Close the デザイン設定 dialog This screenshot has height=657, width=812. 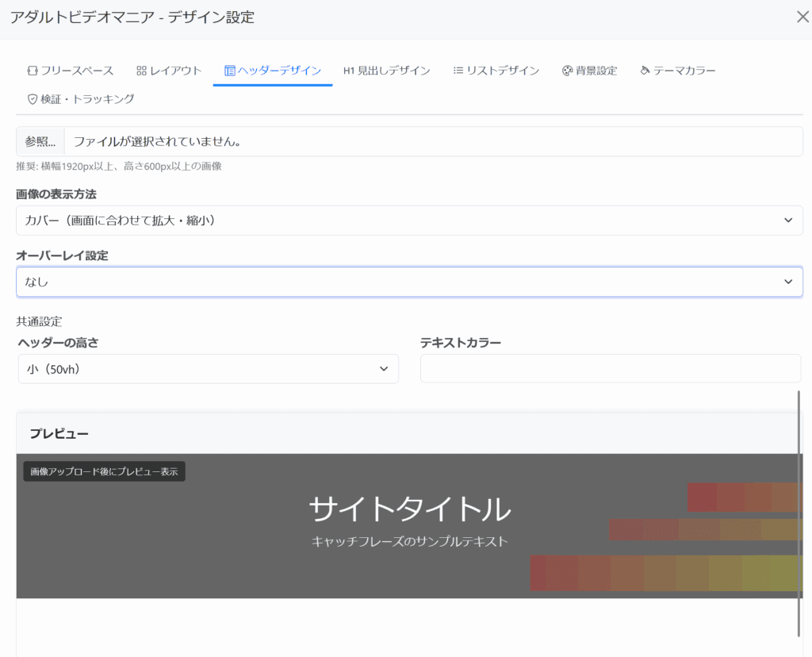tap(802, 17)
